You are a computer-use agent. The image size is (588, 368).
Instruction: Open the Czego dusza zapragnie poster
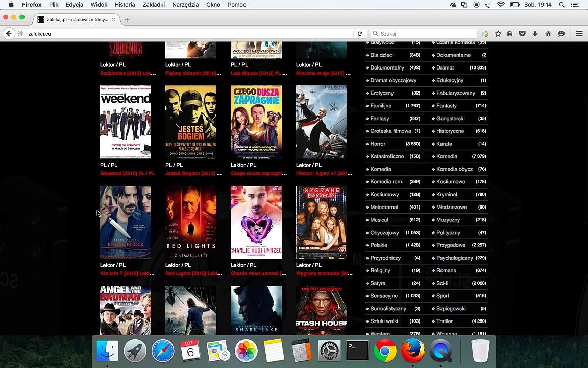coord(256,122)
